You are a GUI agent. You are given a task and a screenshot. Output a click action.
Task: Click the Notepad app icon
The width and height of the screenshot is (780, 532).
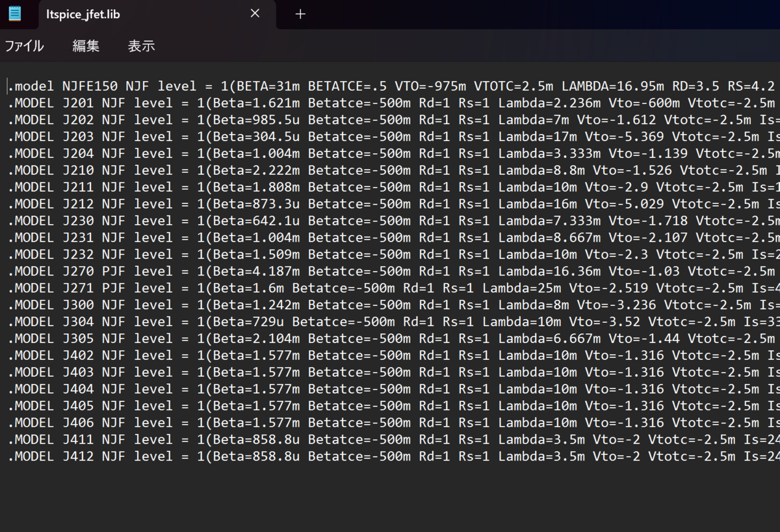[x=14, y=13]
